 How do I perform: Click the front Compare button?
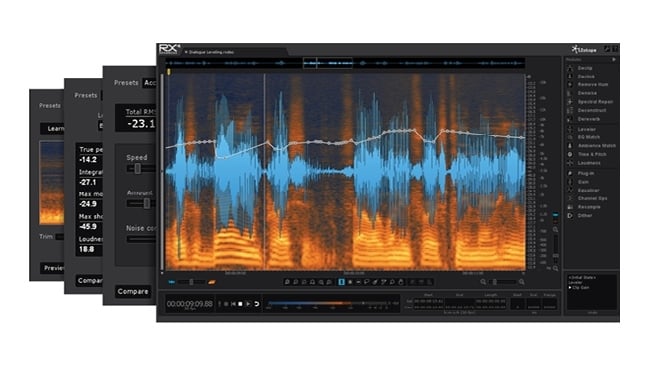click(x=133, y=291)
